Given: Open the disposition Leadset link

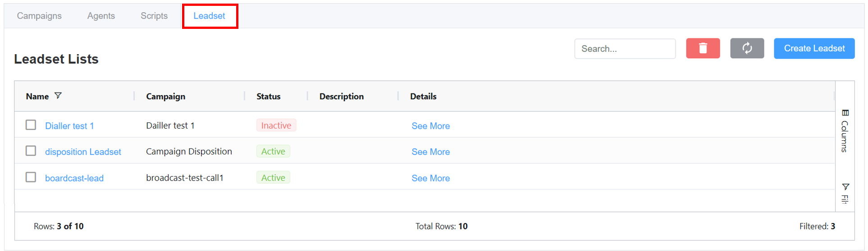Looking at the screenshot, I should tap(83, 152).
